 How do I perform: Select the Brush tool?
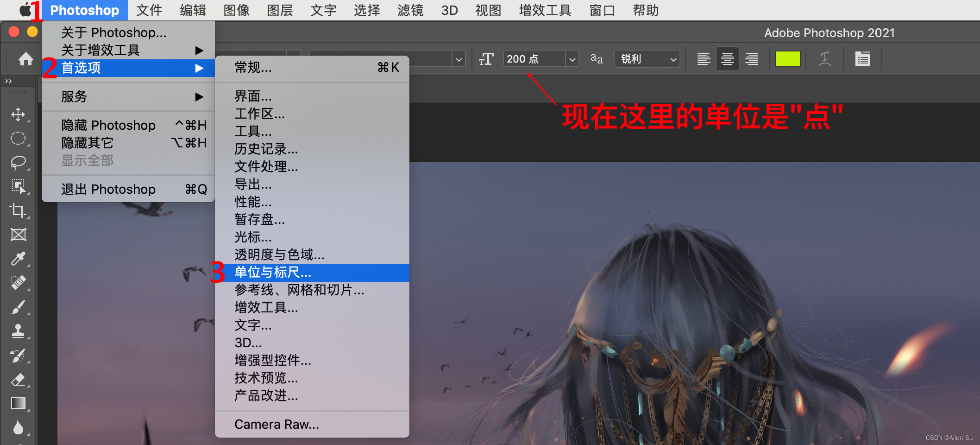(x=19, y=307)
